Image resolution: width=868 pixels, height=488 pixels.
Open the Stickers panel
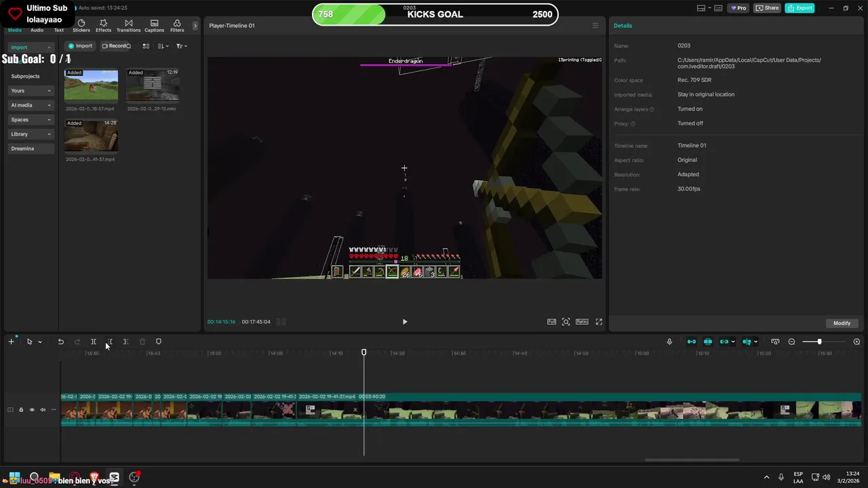click(81, 26)
